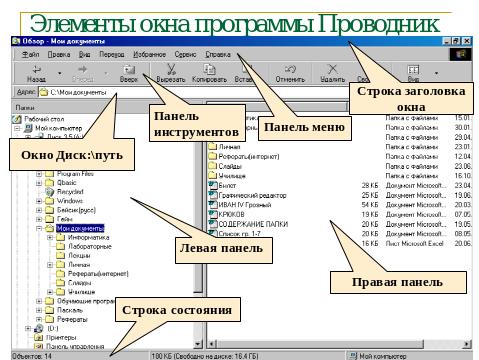Select the Принтеры icon in tree
The image size is (479, 360).
[39, 338]
